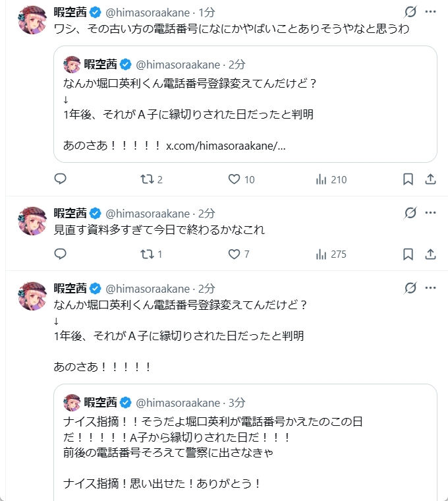The image size is (448, 501).
Task: View analytics showing 210 views
Action: (322, 179)
